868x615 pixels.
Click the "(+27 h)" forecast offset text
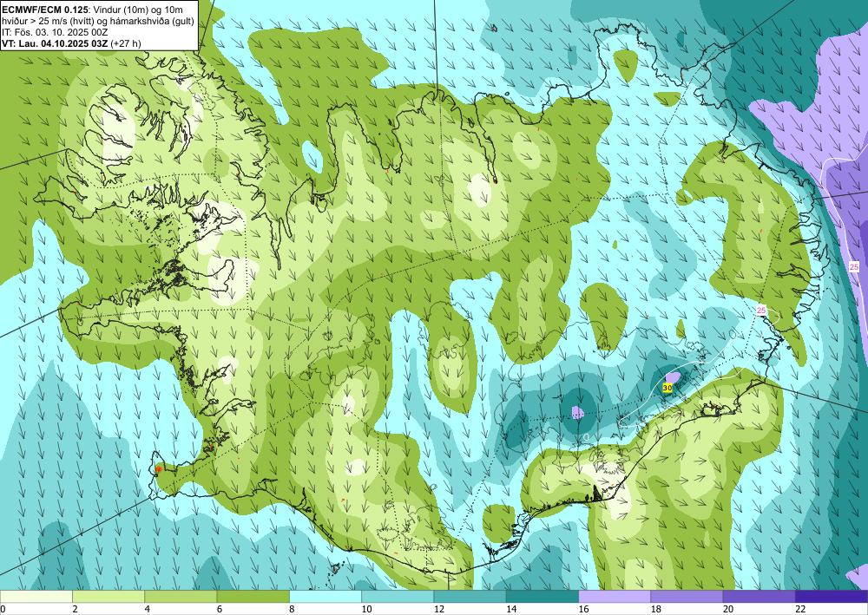(x=126, y=43)
